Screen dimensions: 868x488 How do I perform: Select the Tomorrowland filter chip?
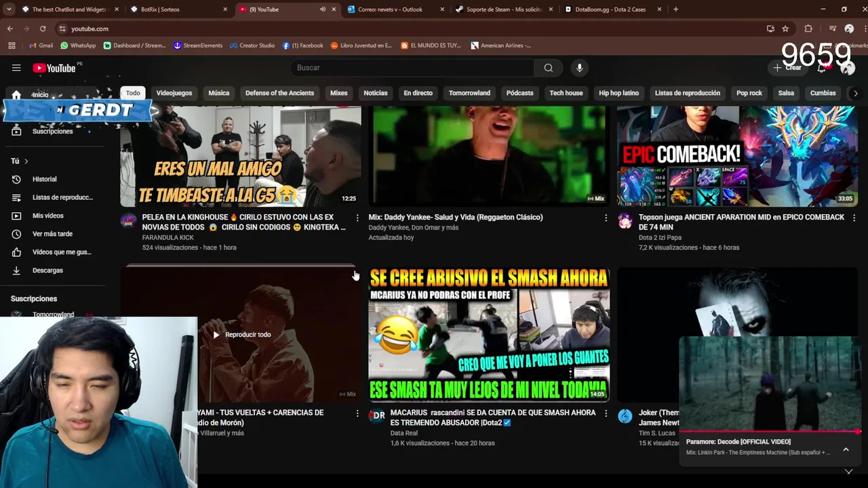point(469,93)
